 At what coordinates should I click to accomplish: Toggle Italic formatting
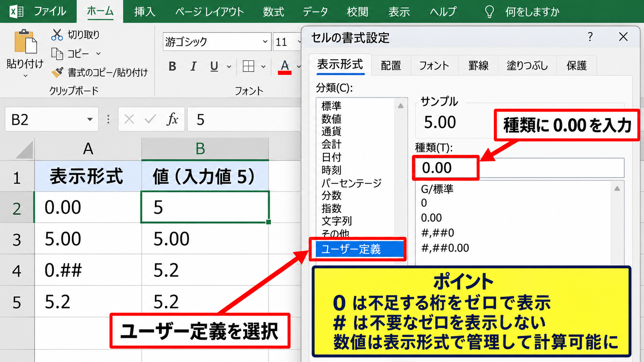click(193, 67)
